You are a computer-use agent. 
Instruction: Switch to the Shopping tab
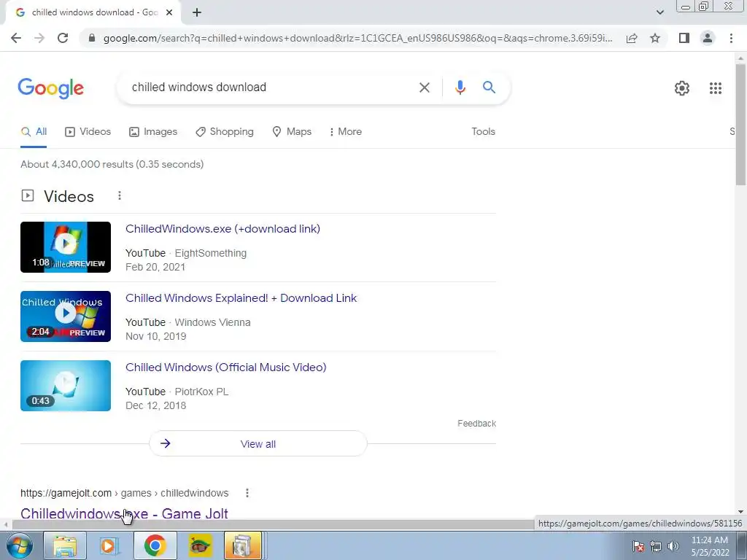pos(225,132)
